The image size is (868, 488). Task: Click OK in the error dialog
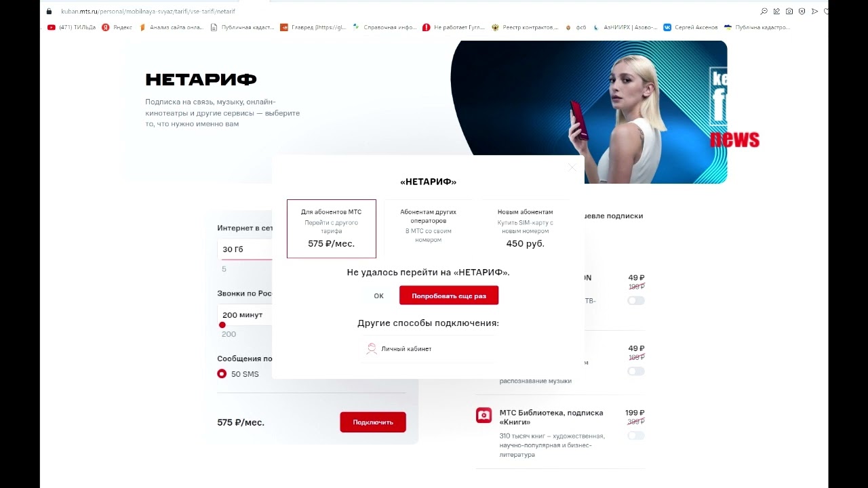[378, 296]
